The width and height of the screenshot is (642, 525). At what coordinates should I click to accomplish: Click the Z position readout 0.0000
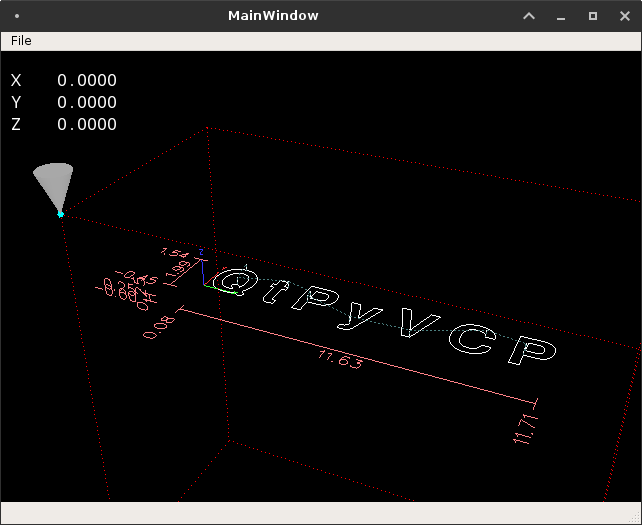point(87,124)
